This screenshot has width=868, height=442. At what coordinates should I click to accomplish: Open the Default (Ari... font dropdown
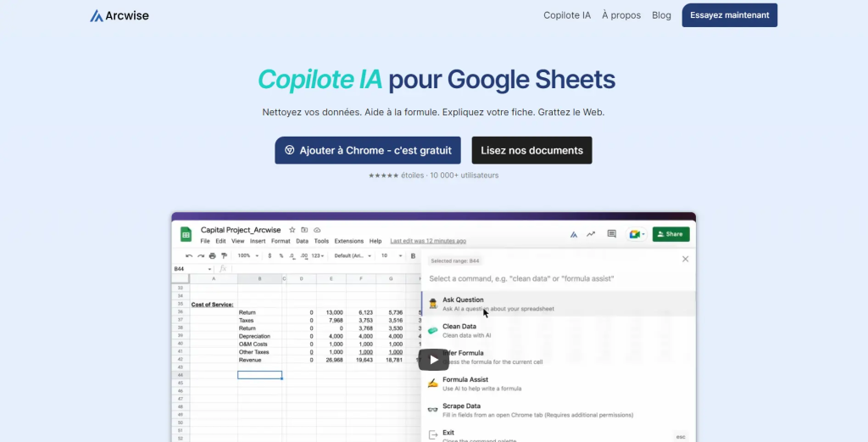coord(352,256)
